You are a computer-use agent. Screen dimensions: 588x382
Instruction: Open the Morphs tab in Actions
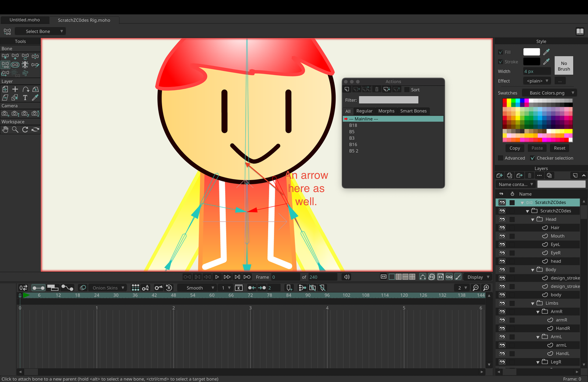point(386,111)
